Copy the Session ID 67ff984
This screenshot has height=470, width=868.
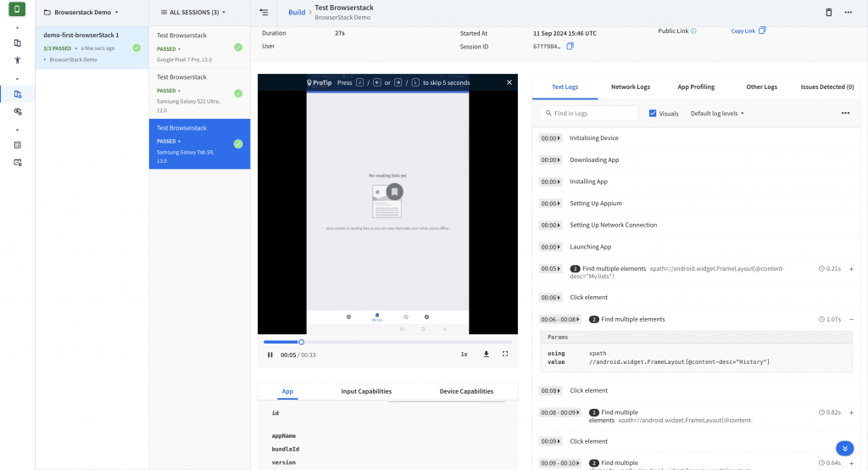(570, 47)
